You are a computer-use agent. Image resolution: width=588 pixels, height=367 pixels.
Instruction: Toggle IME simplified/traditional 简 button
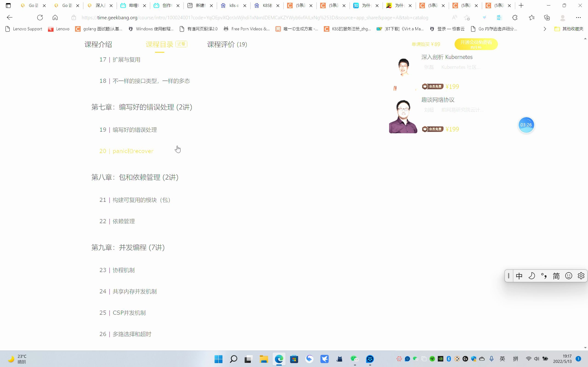click(x=556, y=276)
